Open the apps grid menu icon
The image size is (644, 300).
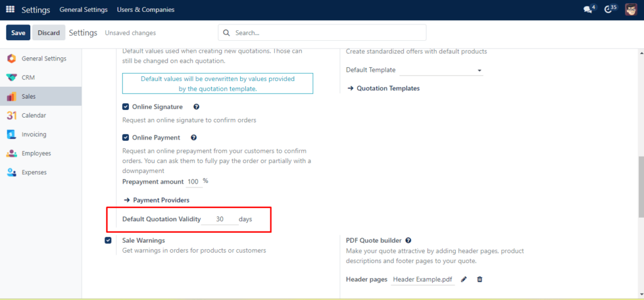pyautogui.click(x=10, y=9)
